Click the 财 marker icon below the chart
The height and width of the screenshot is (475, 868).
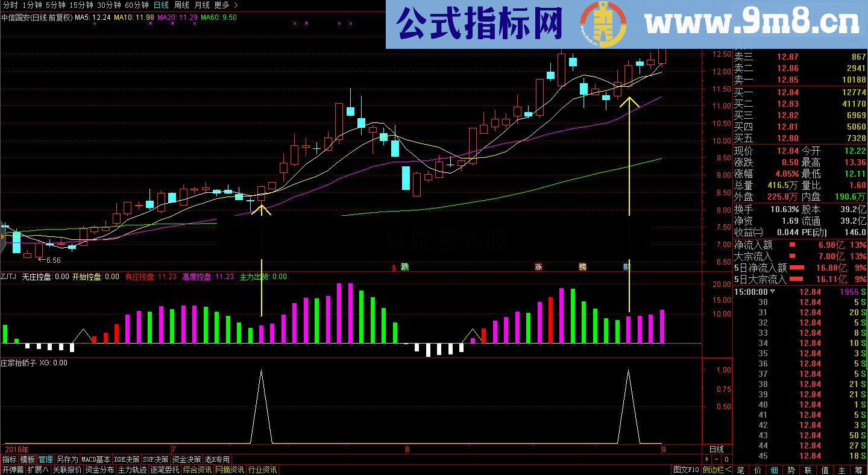(626, 266)
